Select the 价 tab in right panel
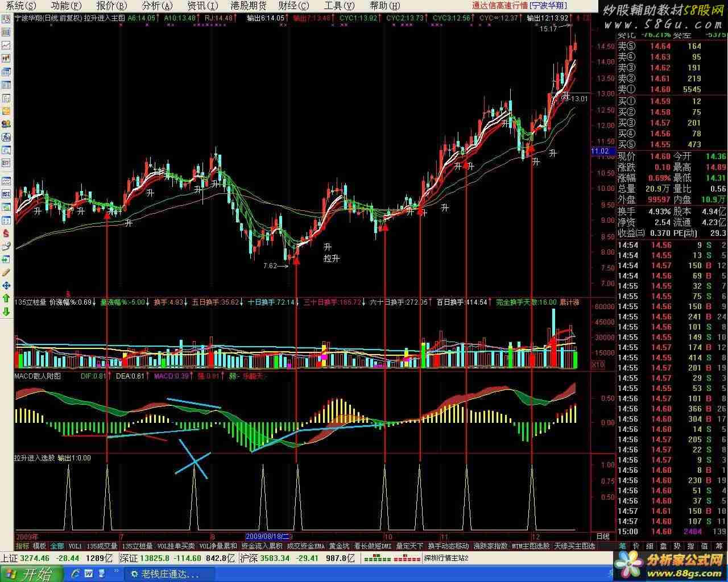 636,546
